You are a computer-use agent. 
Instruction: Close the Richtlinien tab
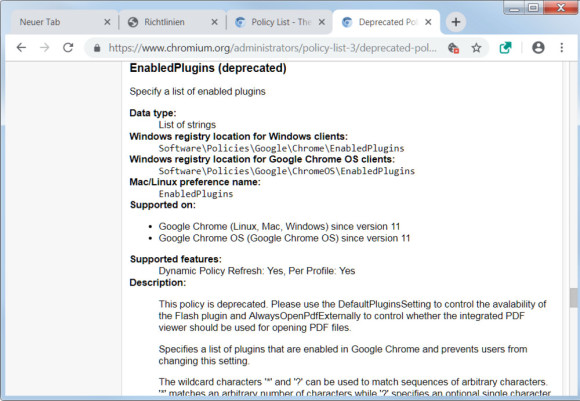(x=214, y=22)
